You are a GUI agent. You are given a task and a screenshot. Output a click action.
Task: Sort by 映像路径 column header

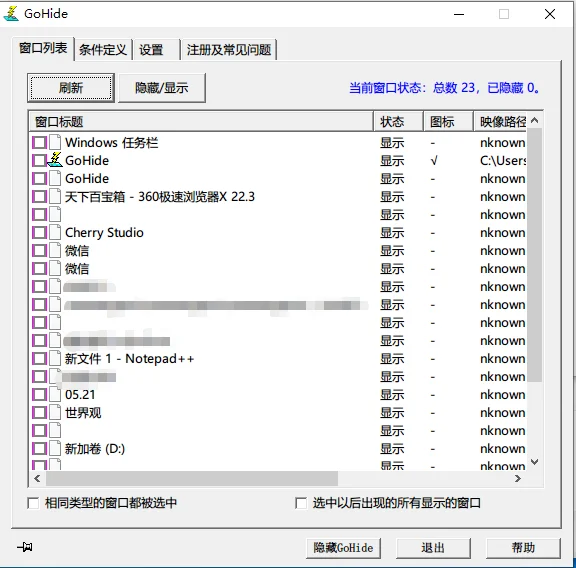(501, 122)
